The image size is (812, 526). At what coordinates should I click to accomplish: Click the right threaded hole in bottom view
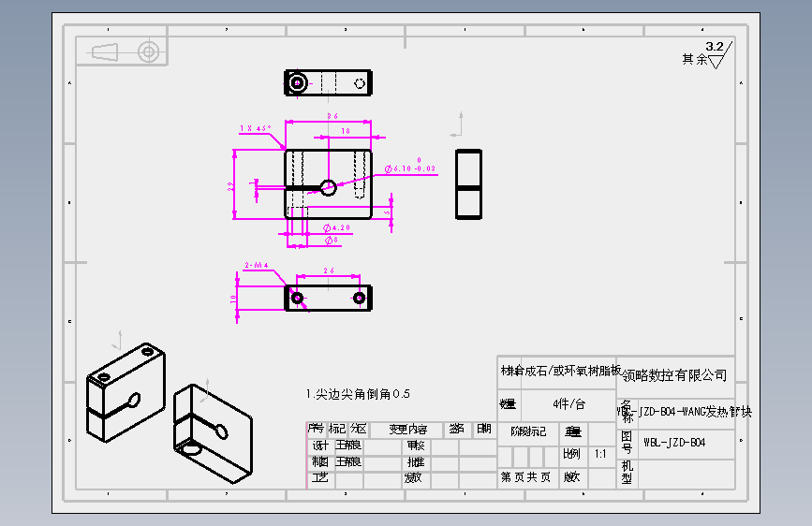[x=359, y=299]
